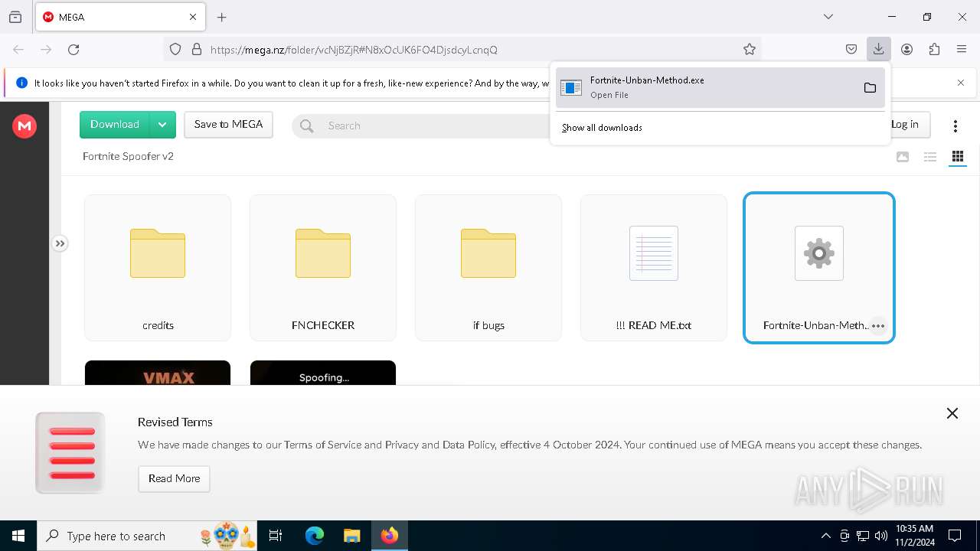Reload the current page
The height and width of the screenshot is (551, 980).
click(x=73, y=49)
